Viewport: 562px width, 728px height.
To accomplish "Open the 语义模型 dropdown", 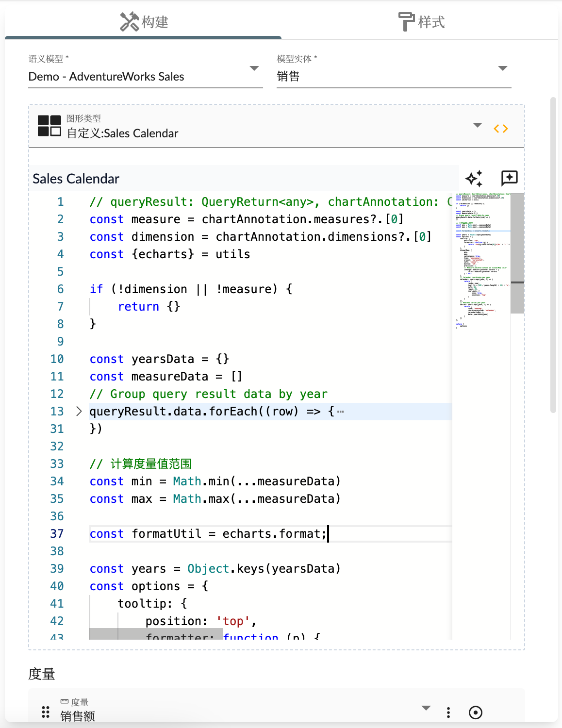I will tap(254, 68).
